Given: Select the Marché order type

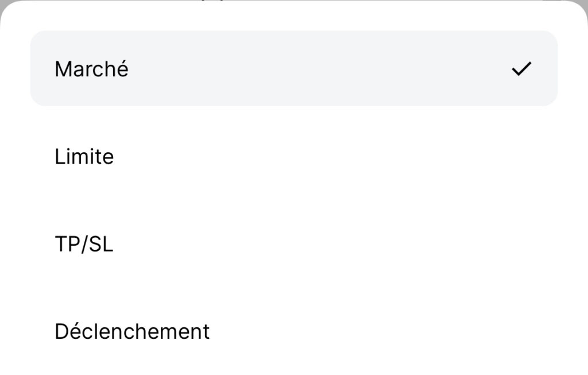Looking at the screenshot, I should [293, 69].
